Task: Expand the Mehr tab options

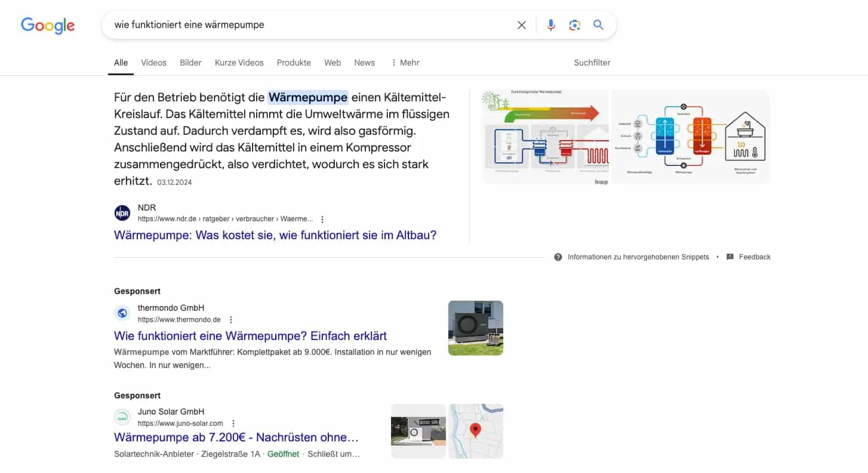Action: coord(405,63)
